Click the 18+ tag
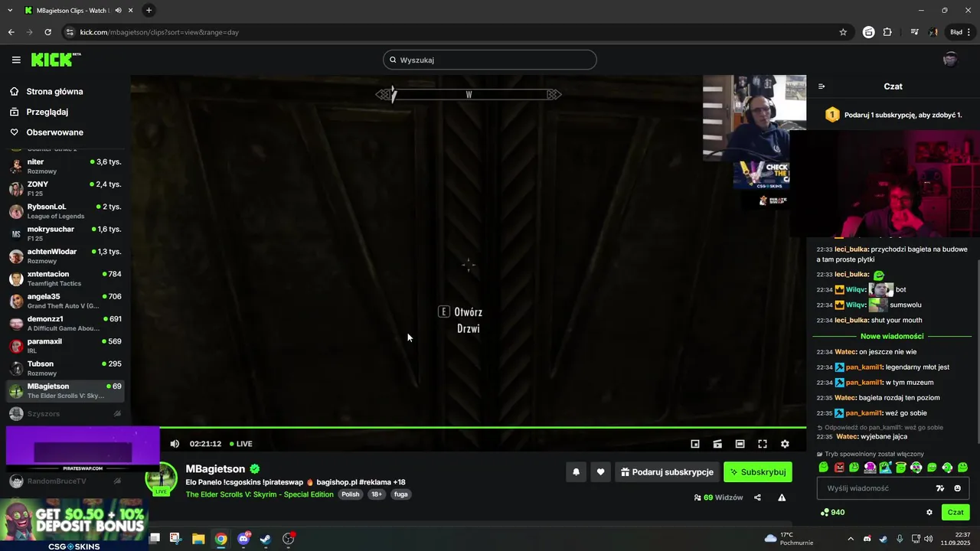 (x=377, y=494)
